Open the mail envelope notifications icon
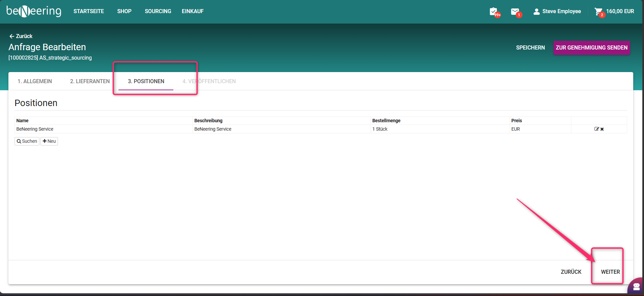 click(516, 12)
